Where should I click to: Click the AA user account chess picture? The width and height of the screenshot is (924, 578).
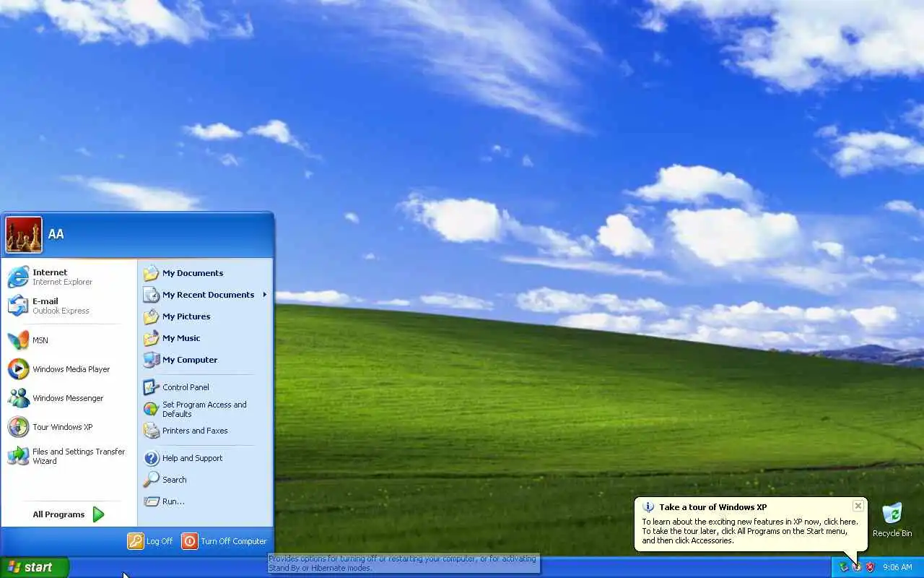click(24, 235)
